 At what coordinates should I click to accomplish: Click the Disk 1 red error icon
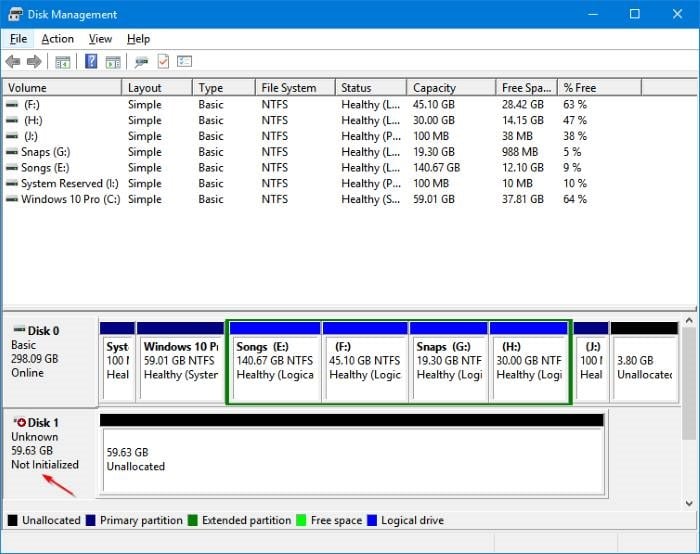click(x=20, y=422)
